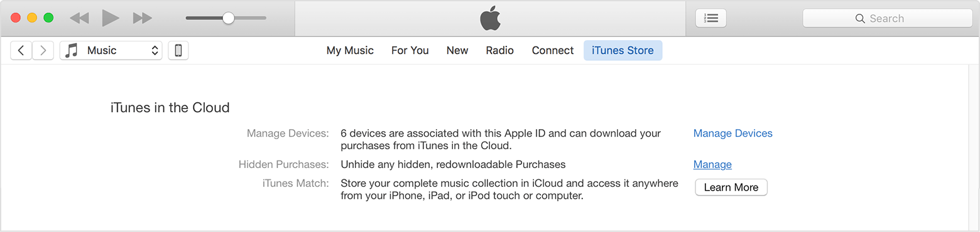The image size is (980, 232).
Task: Go forward with the right chevron
Action: coord(43,51)
